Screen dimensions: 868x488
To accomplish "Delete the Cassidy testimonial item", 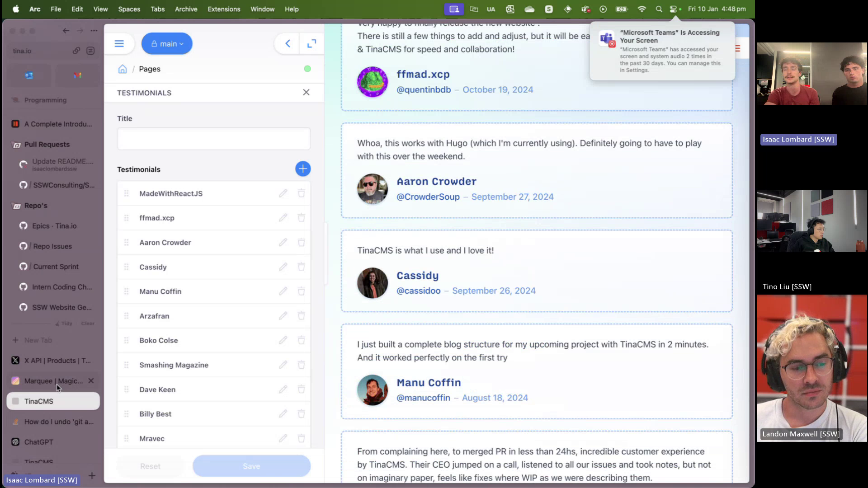I will (x=301, y=267).
